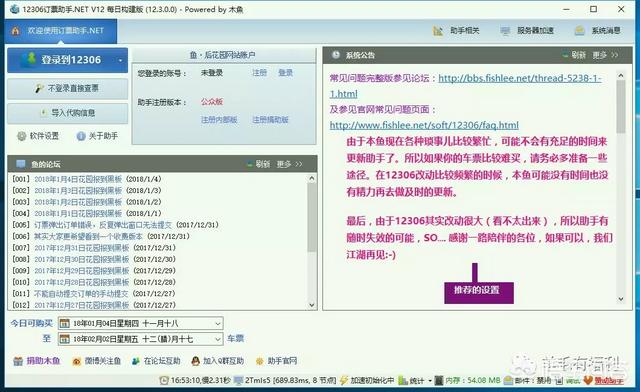Open forum post 不能自动提交订单的手动提交
This screenshot has width=640, height=392.
[81, 294]
